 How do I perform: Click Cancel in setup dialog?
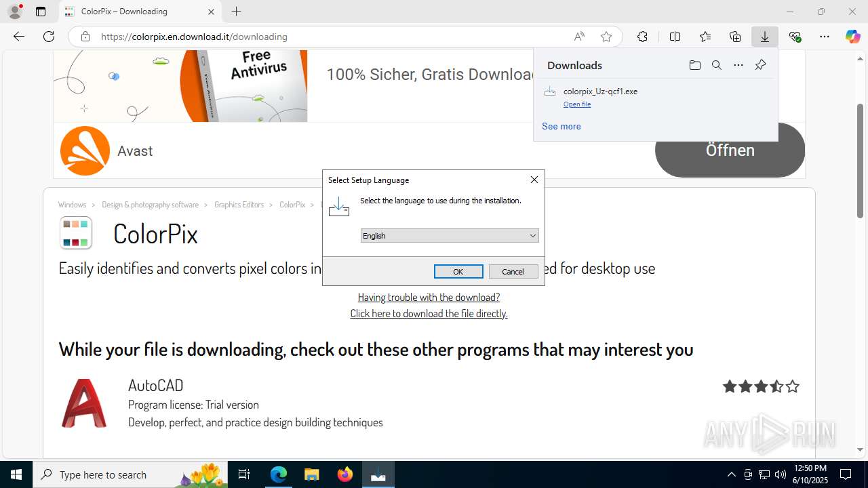[513, 271]
